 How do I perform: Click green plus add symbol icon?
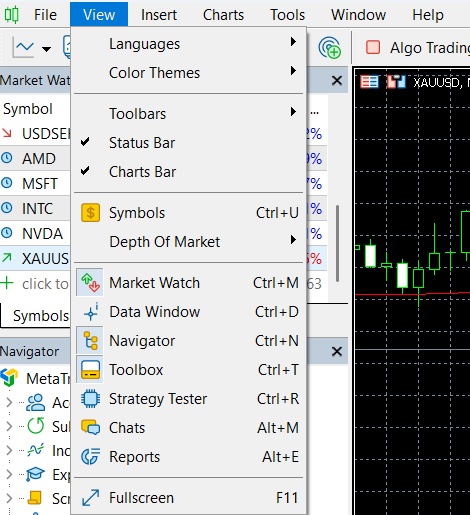(7, 283)
